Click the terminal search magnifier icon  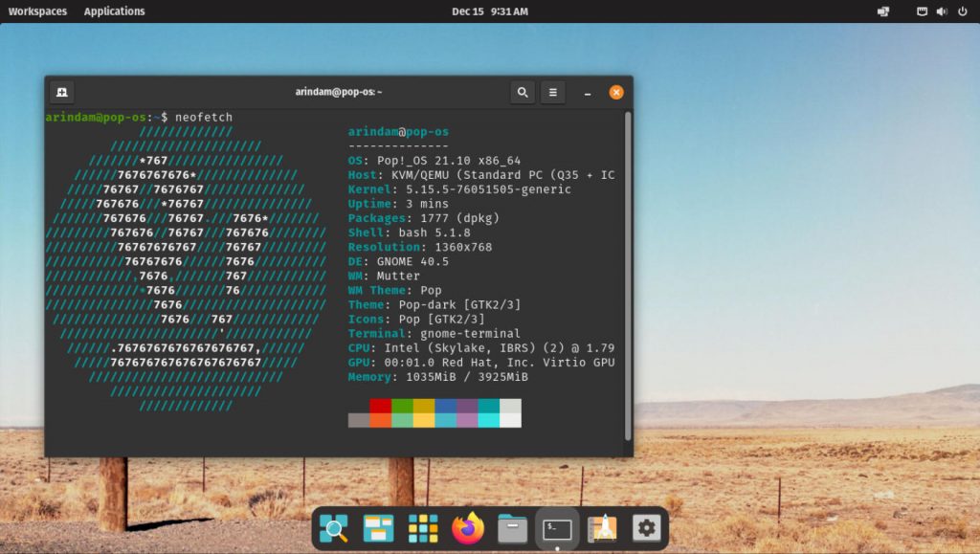click(x=523, y=92)
